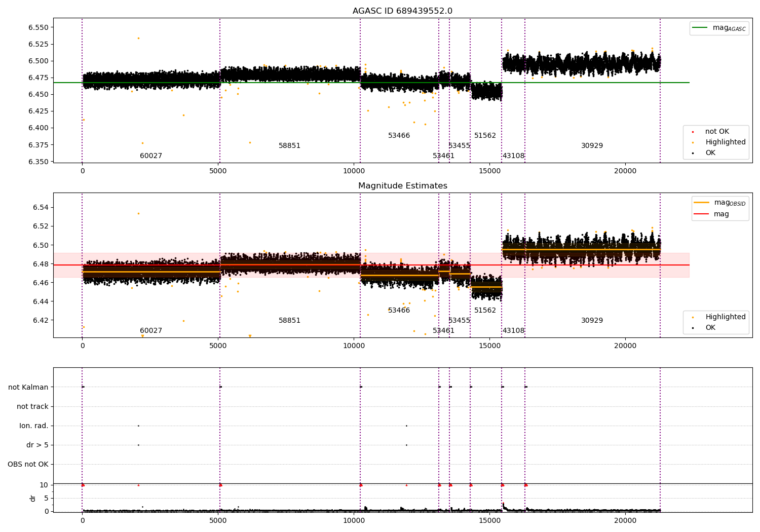Click OBSID label 53455 in top plot
This screenshot has height=532, width=760.
[x=459, y=146]
